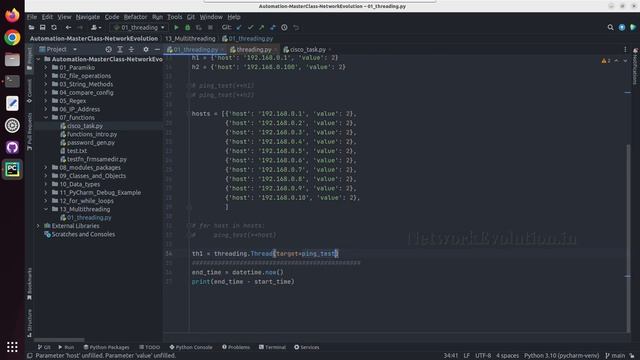Screen dimensions: 640x360
Task: Open the File menu
Action: click(32, 17)
